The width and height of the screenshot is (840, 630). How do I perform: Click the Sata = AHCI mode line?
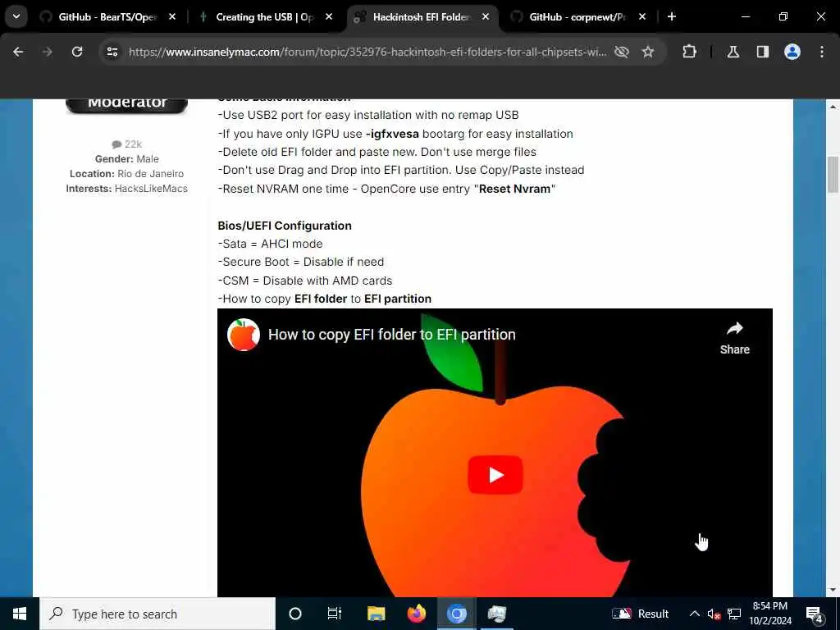[270, 244]
